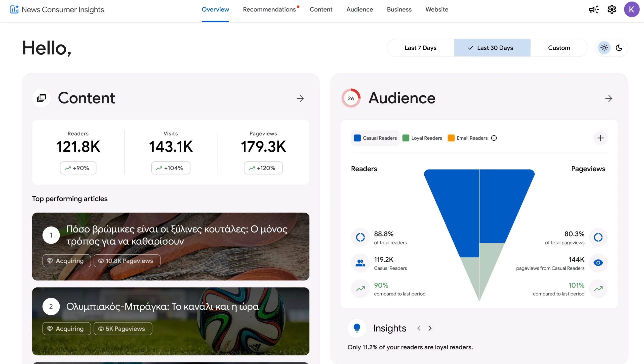Click the Visits +104% change badge

(x=171, y=168)
